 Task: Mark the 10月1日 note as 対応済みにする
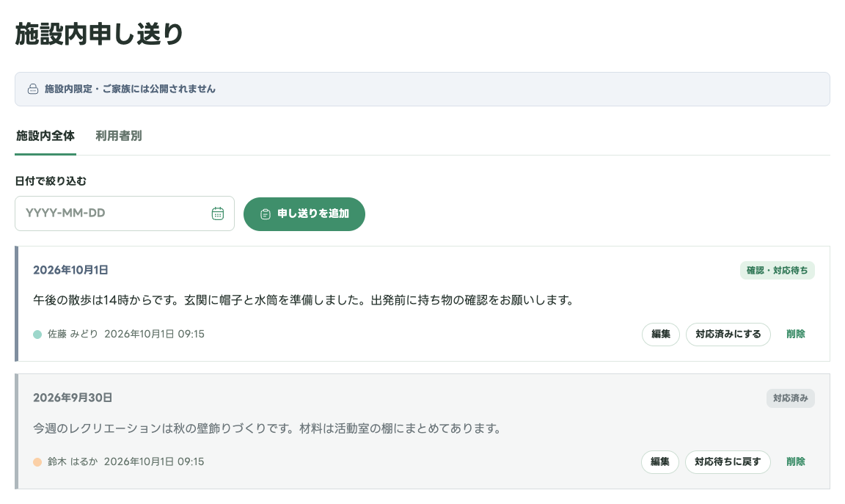point(728,335)
